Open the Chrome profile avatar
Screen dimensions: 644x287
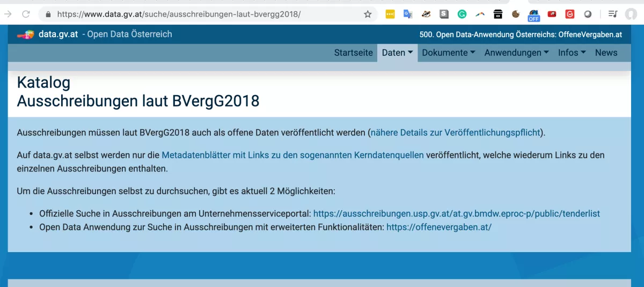[x=631, y=15]
